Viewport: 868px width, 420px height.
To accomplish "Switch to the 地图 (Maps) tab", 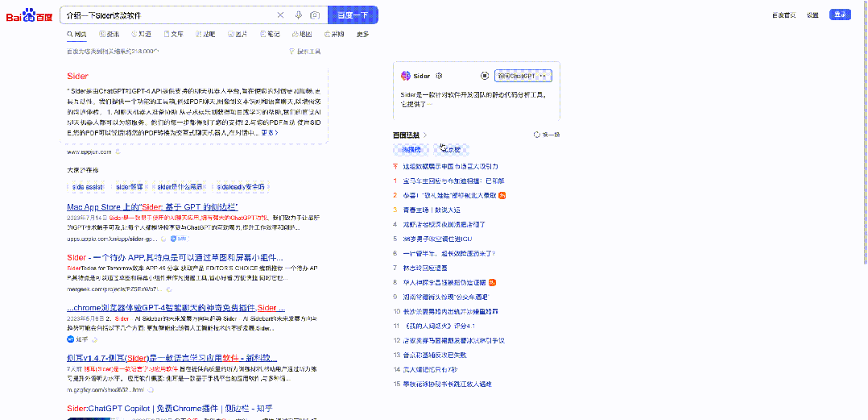I will coord(302,34).
